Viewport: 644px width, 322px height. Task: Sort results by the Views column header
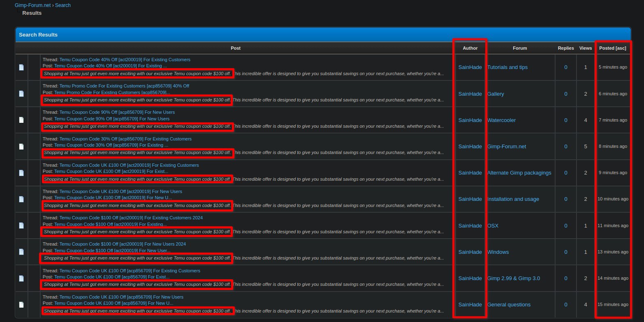pyautogui.click(x=586, y=48)
